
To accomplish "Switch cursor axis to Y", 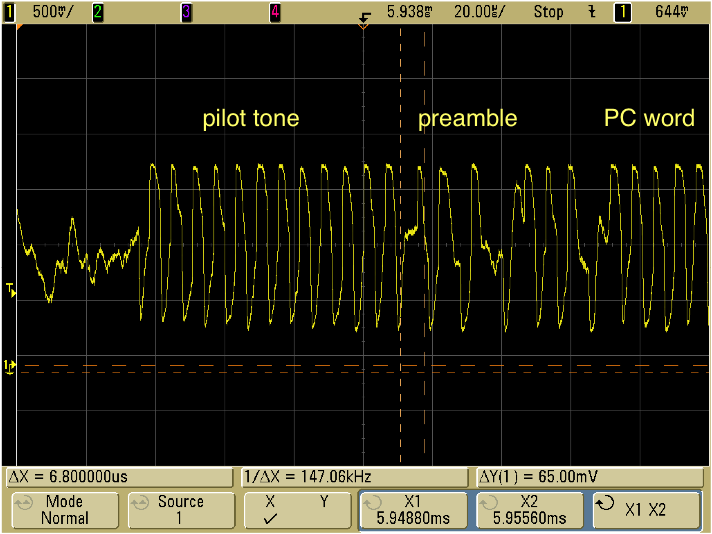I will 323,502.
